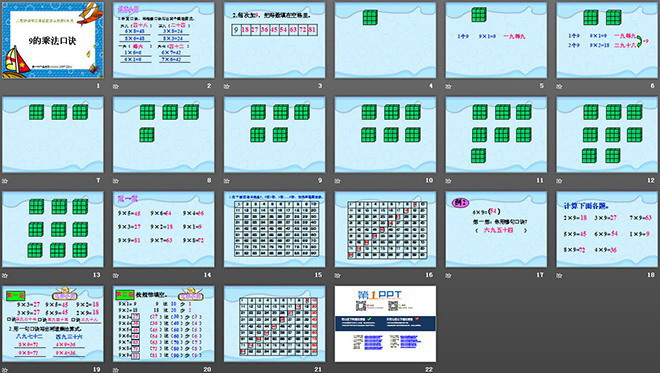The image size is (660, 373).
Task: Select slide 22 第1PPT ending thumbnail
Action: pyautogui.click(x=385, y=324)
